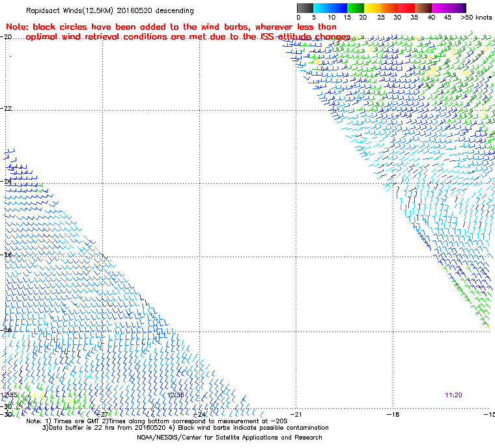
Task: Click the red note about black circles
Action: (178, 32)
